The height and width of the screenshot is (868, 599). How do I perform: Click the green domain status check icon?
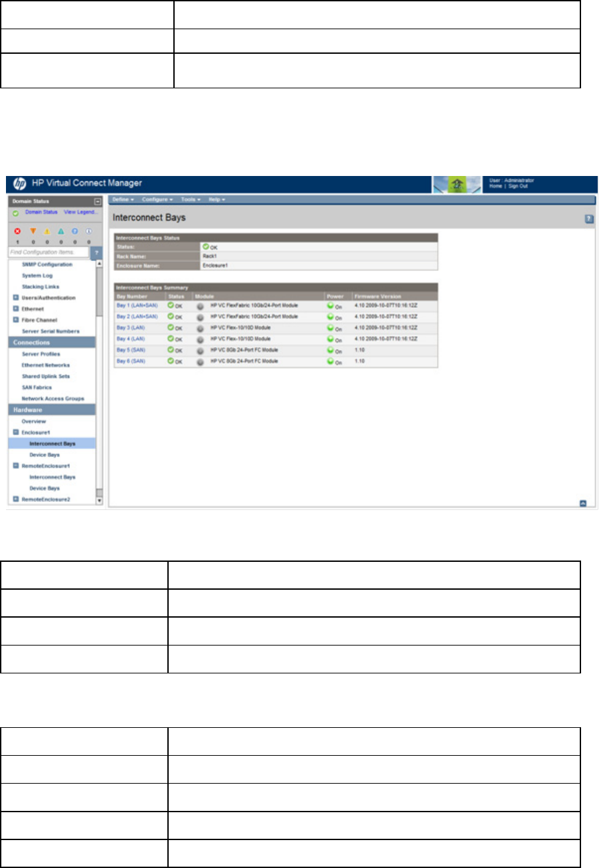[x=15, y=213]
